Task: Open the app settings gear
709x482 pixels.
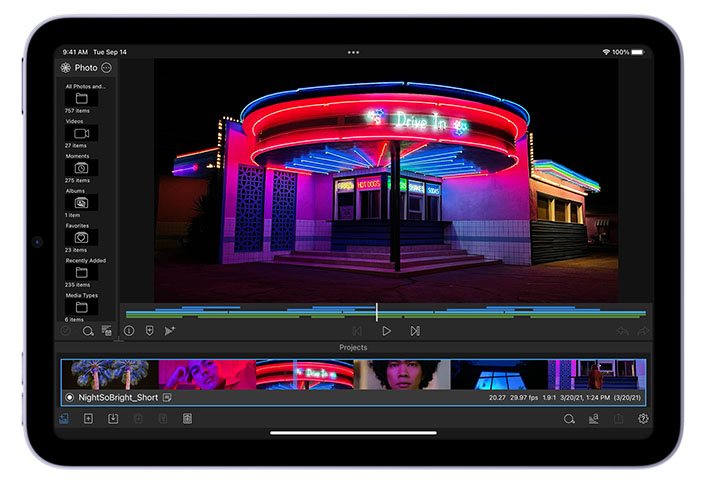Action: (x=643, y=419)
